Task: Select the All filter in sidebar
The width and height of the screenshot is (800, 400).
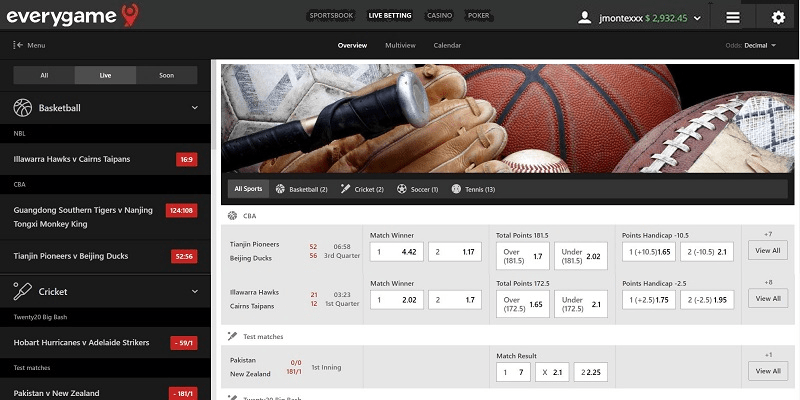Action: (44, 75)
